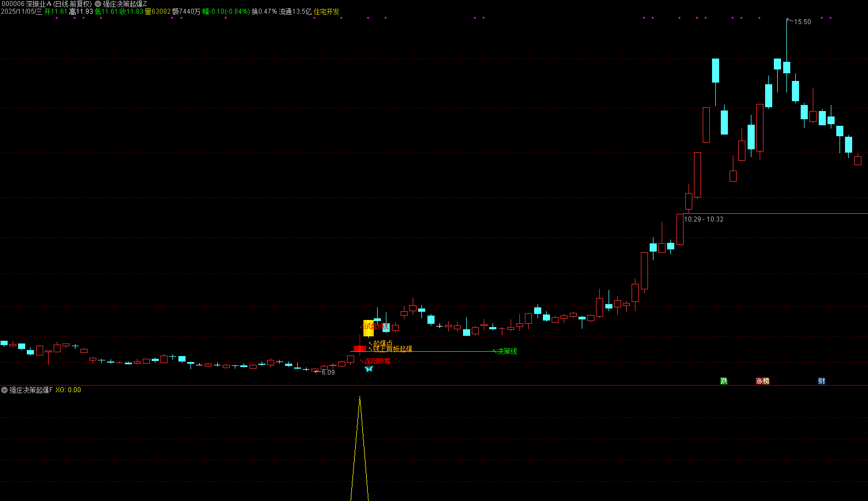Click the red 涨 event marker
The width and height of the screenshot is (868, 501).
(760, 381)
